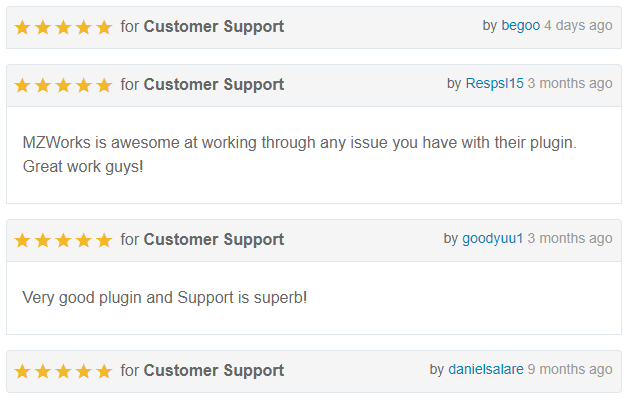The width and height of the screenshot is (631, 408).
Task: Click the first star in begoo's review
Action: 23,28
